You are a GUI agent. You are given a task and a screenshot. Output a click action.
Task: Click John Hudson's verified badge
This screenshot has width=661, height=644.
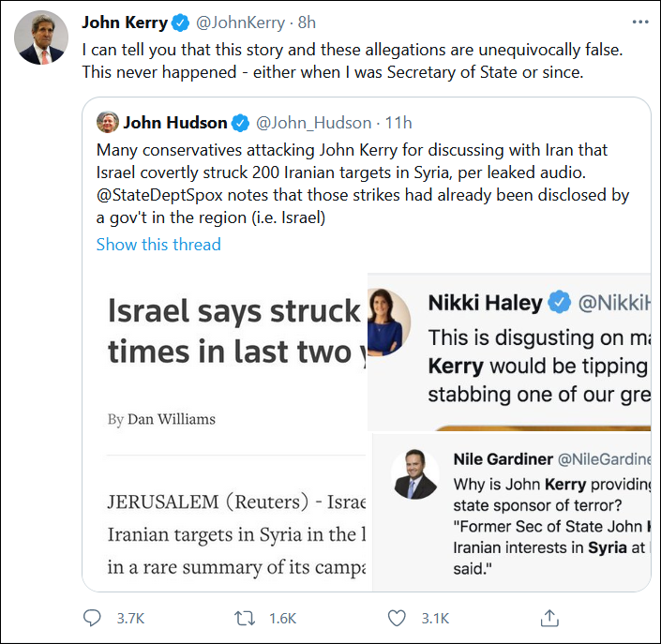[241, 123]
